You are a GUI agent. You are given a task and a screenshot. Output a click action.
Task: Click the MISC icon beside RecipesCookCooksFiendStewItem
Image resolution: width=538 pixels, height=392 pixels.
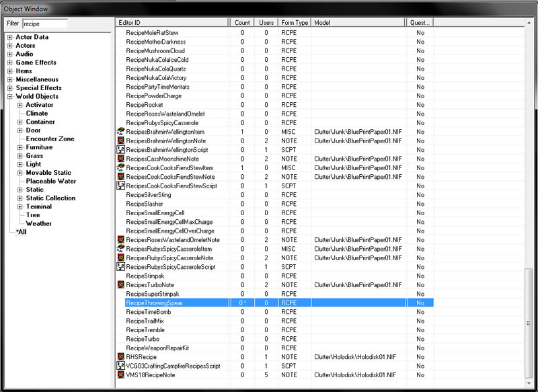pos(120,167)
